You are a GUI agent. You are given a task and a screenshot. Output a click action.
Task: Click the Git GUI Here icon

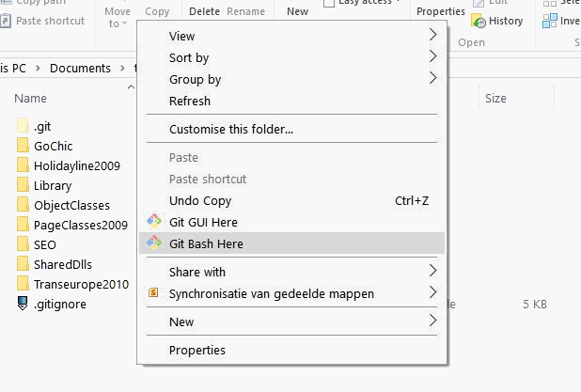click(154, 222)
